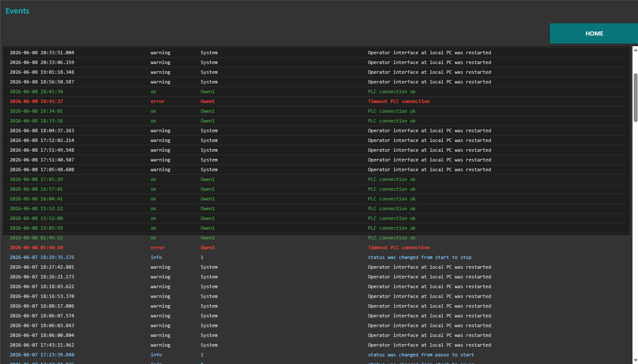Screen dimensions: 638x364
Task: Click the restart message in the 18:04:37.263 row
Action: coord(429,131)
